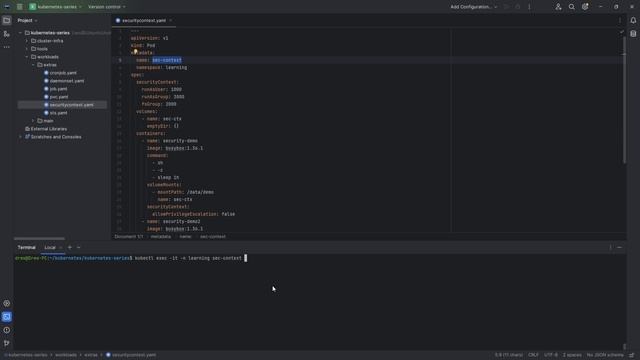This screenshot has width=640, height=360.
Task: Open more run actions menu
Action: [529, 7]
